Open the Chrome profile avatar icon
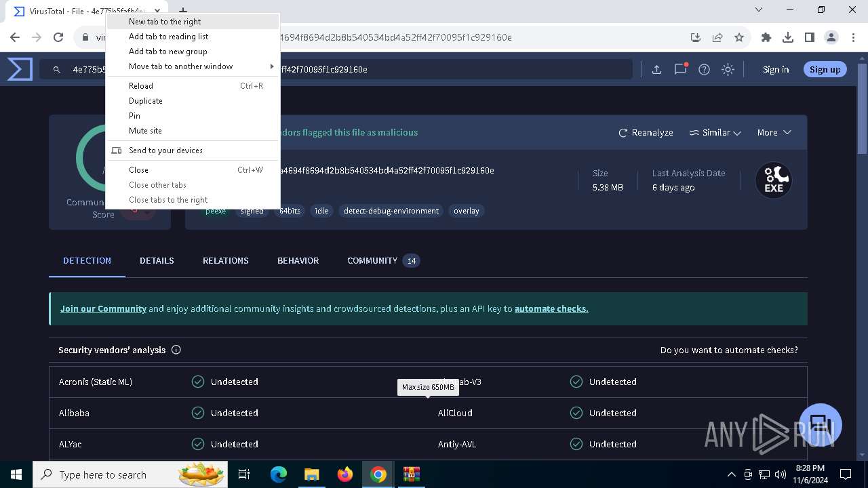This screenshot has width=868, height=488. point(831,37)
